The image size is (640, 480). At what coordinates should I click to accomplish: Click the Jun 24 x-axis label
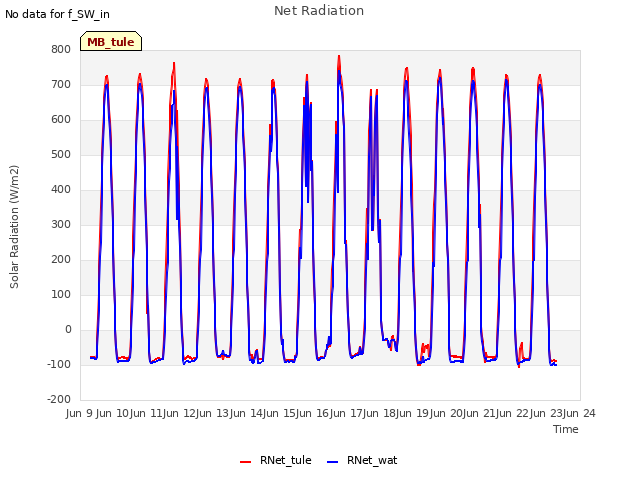pos(580,413)
